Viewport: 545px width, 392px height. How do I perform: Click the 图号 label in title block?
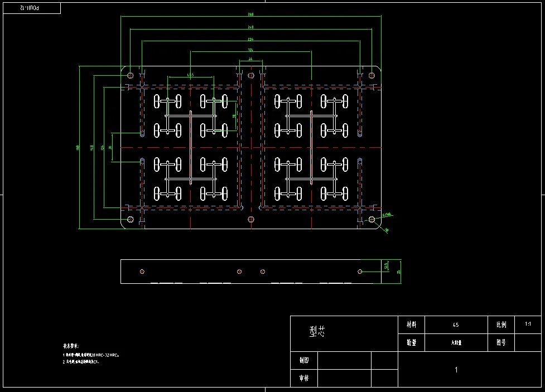pos(501,342)
